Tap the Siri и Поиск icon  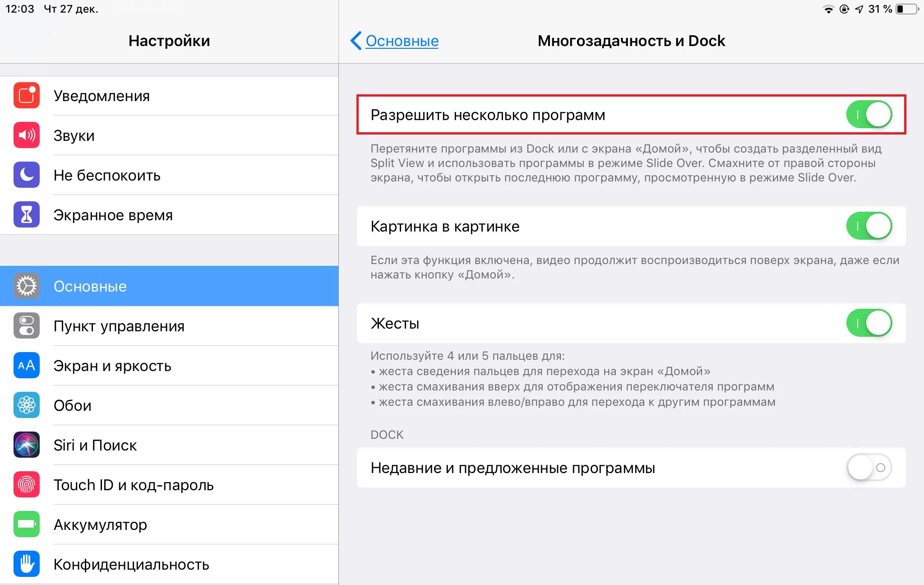click(x=27, y=445)
